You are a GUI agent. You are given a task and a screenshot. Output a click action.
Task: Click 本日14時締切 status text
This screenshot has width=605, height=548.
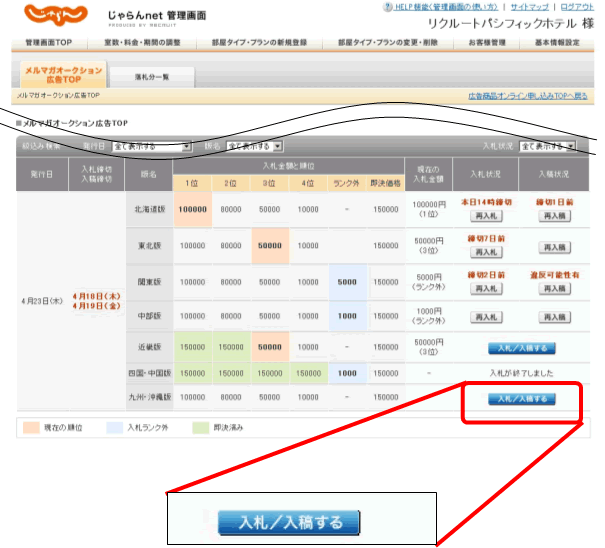point(486,202)
